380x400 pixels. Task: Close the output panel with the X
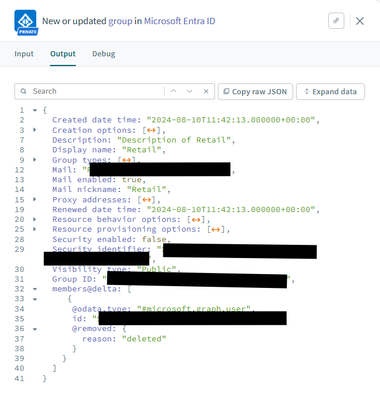click(x=360, y=21)
